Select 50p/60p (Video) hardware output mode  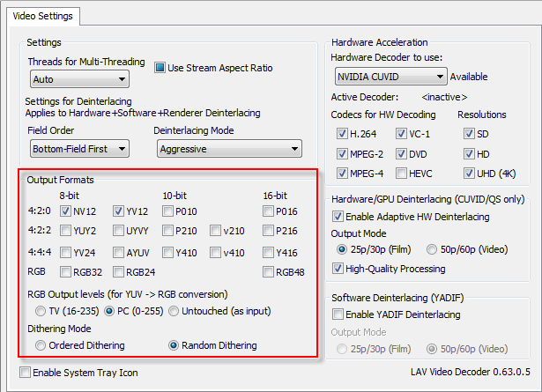(432, 249)
